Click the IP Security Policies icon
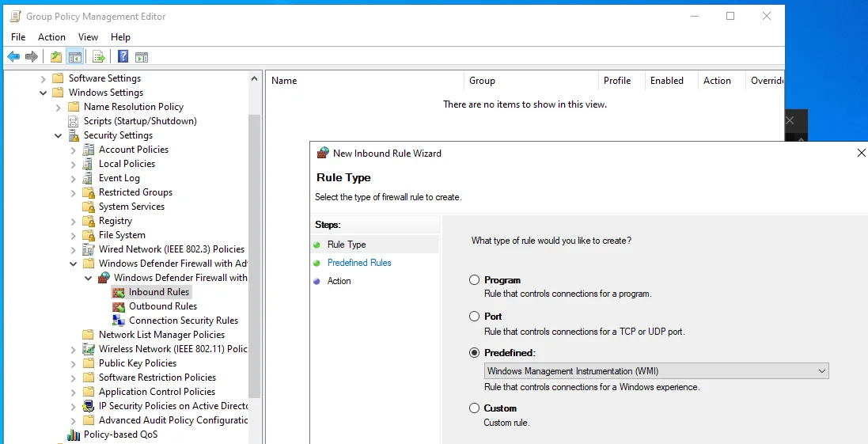The width and height of the screenshot is (868, 444). [88, 406]
